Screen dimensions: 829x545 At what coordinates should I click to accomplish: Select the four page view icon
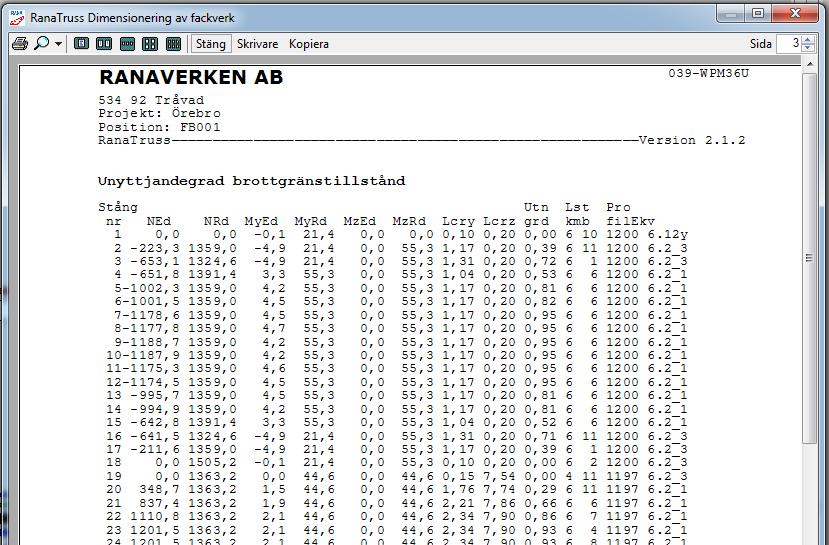(x=150, y=44)
